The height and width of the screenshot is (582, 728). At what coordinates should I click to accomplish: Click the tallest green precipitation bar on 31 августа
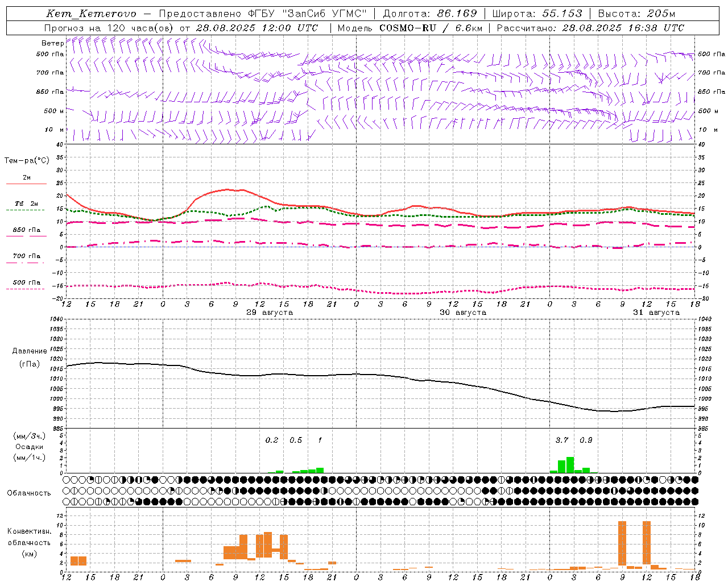click(570, 465)
